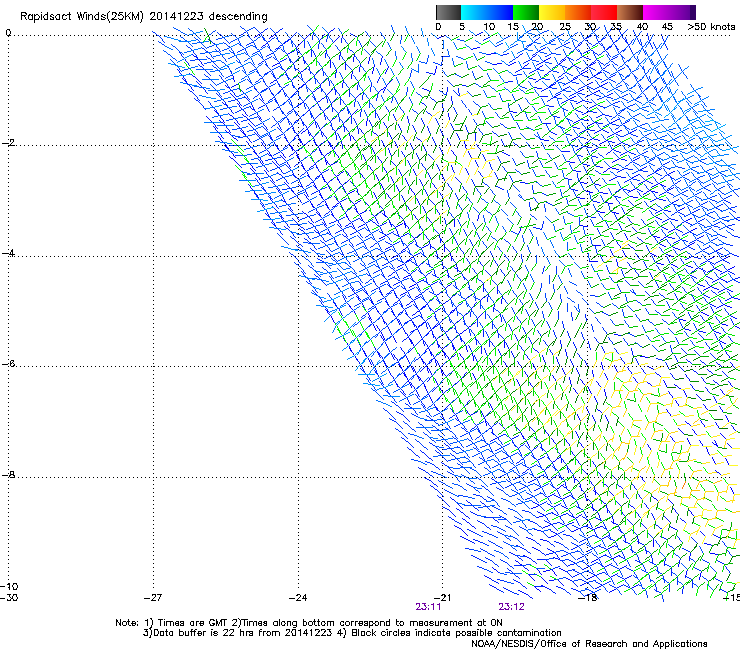
Task: Click the latitude axis label '-2'
Action: 8,143
